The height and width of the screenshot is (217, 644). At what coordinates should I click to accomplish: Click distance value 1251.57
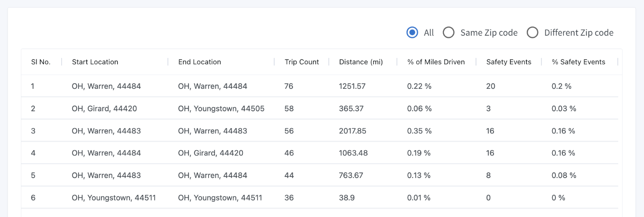point(352,86)
